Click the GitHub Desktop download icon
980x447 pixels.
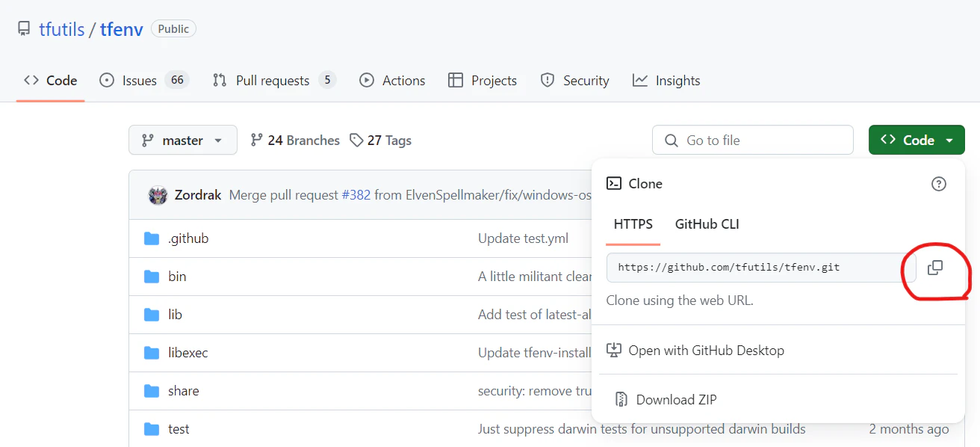pyautogui.click(x=613, y=350)
